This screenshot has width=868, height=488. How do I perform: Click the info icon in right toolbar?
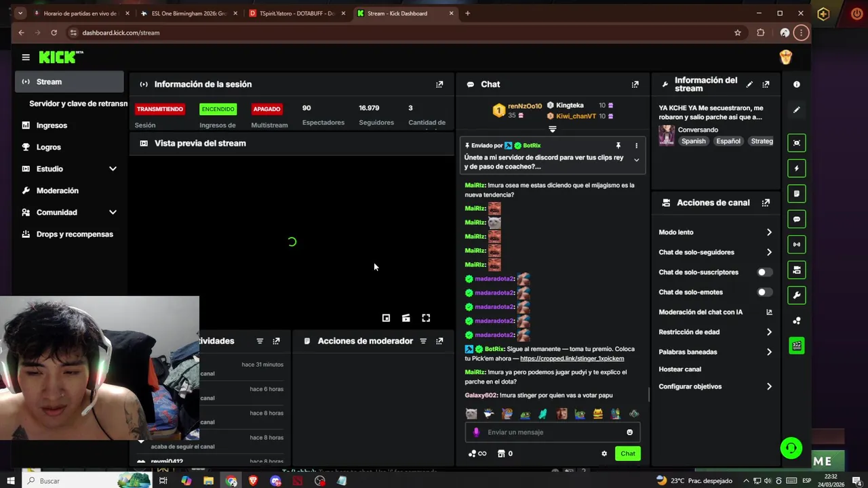click(797, 84)
